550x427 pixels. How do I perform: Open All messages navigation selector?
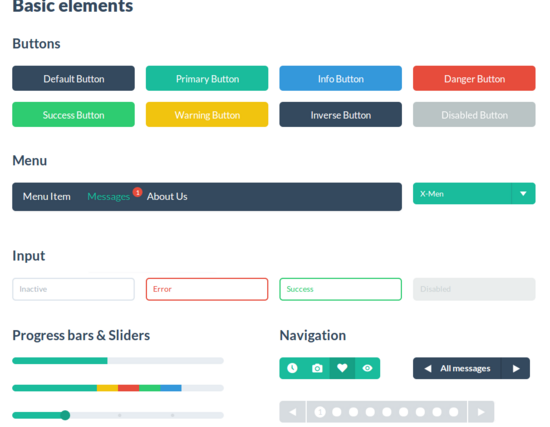pyautogui.click(x=465, y=368)
